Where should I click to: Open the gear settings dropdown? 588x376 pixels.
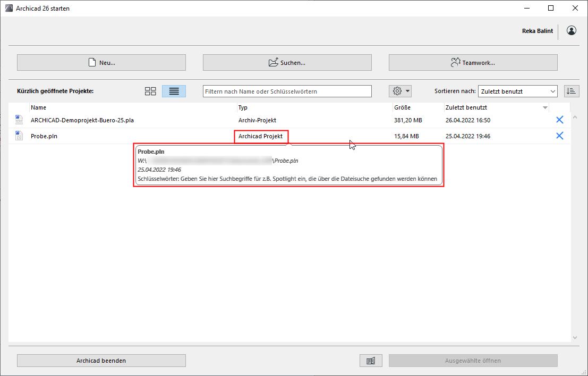[400, 91]
